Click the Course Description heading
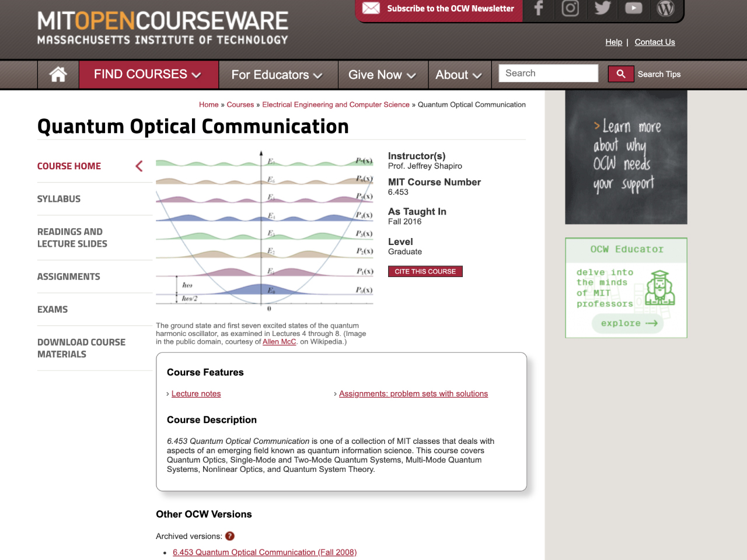 [212, 420]
